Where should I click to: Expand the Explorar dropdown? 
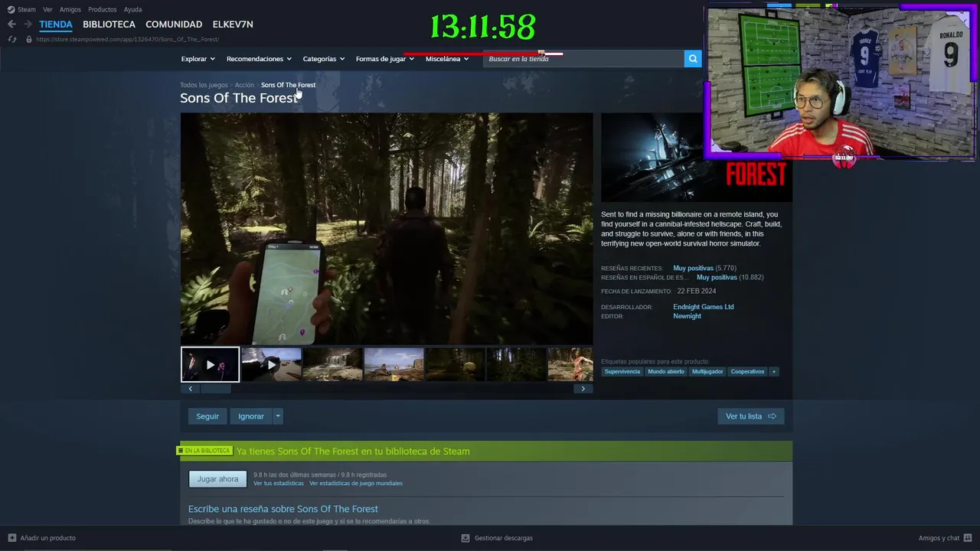pyautogui.click(x=198, y=59)
